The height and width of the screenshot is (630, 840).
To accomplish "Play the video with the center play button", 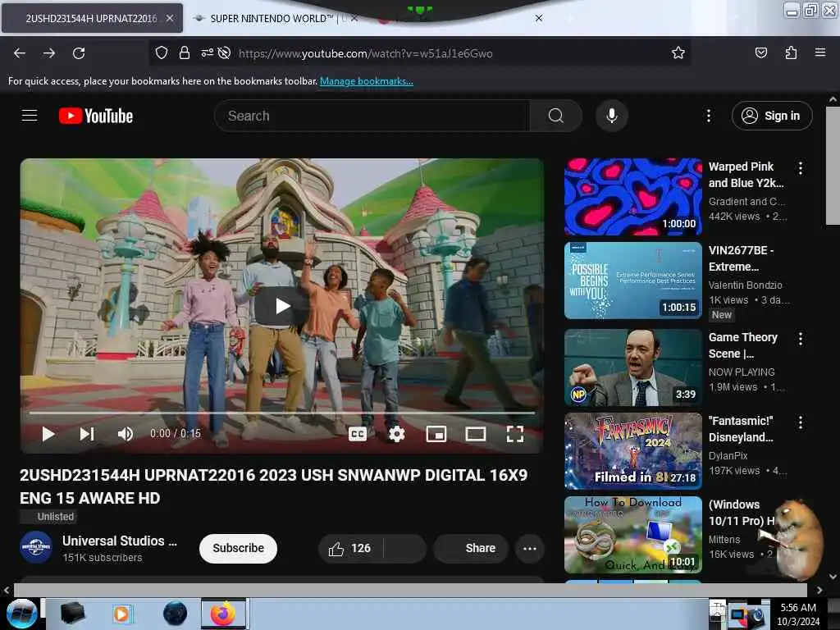I will tap(282, 306).
